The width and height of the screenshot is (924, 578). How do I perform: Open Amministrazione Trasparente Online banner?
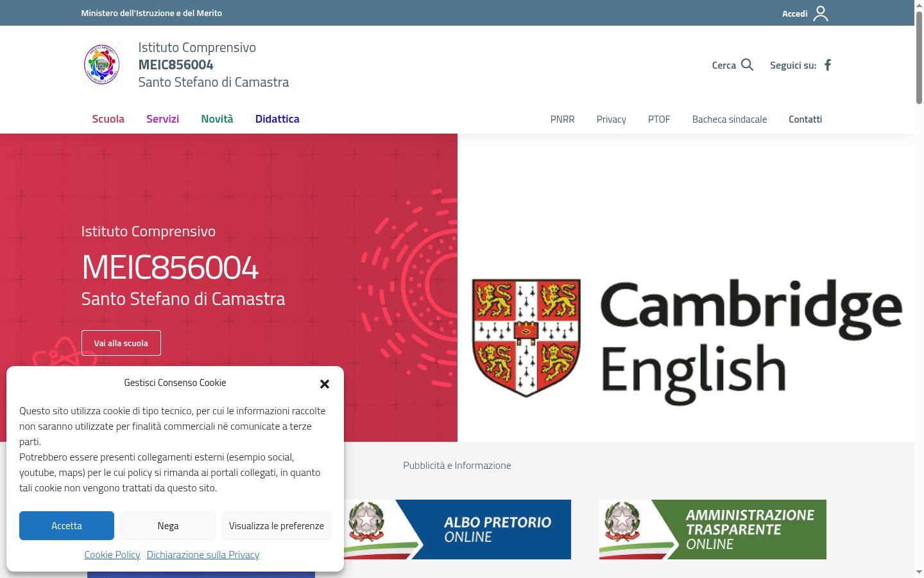pyautogui.click(x=713, y=529)
